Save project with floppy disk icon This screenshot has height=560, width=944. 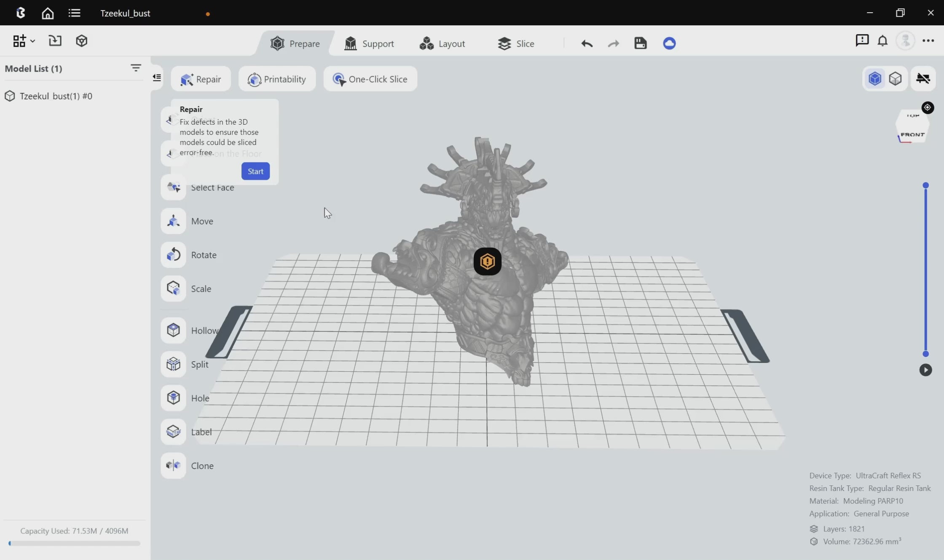640,43
